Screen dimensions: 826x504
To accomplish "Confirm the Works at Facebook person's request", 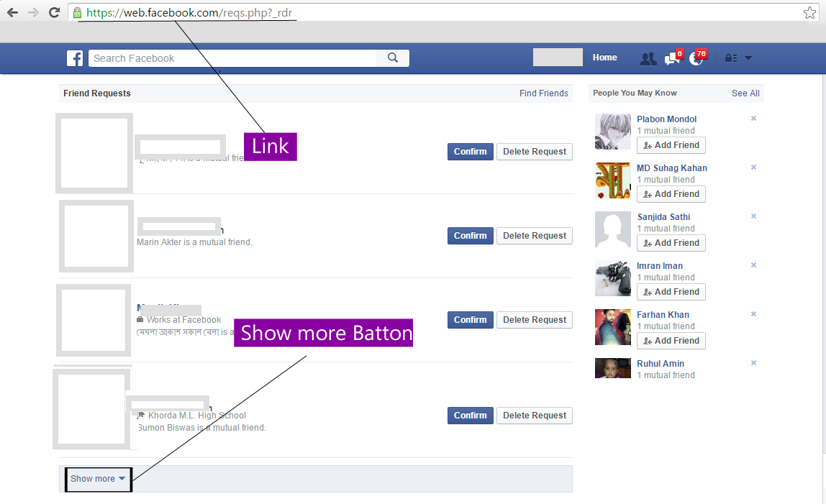I will point(471,320).
